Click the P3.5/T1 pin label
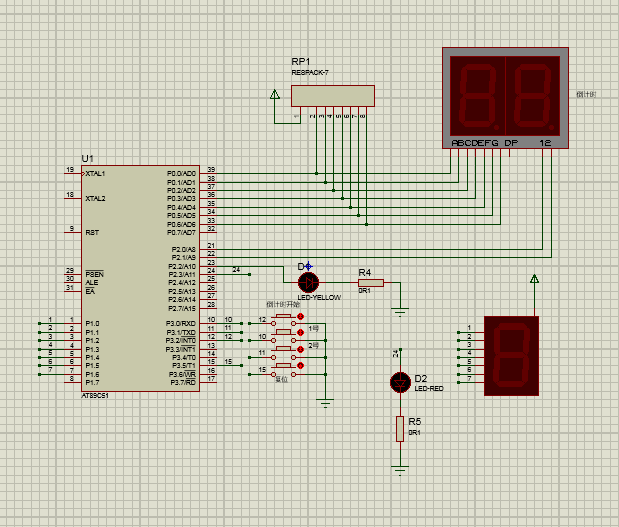The width and height of the screenshot is (619, 527). [184, 366]
